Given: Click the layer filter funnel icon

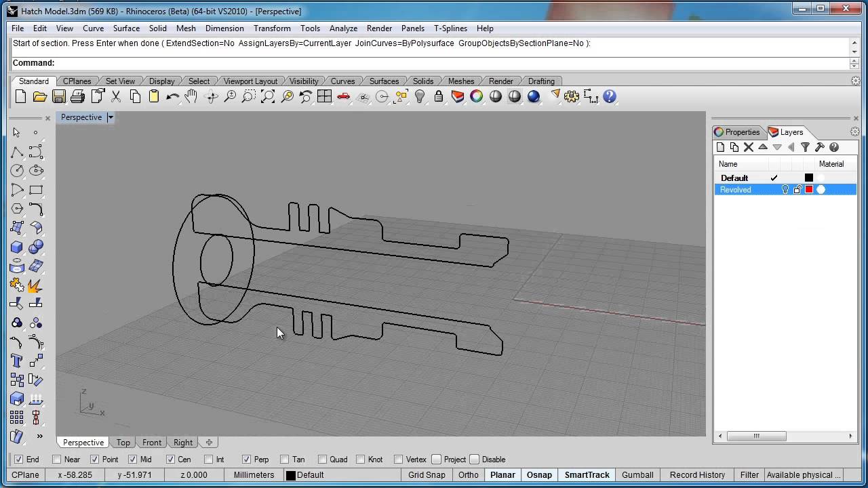Looking at the screenshot, I should (x=806, y=147).
